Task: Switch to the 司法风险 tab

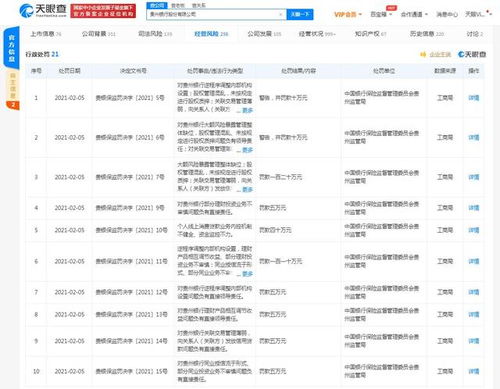Action: coord(155,34)
